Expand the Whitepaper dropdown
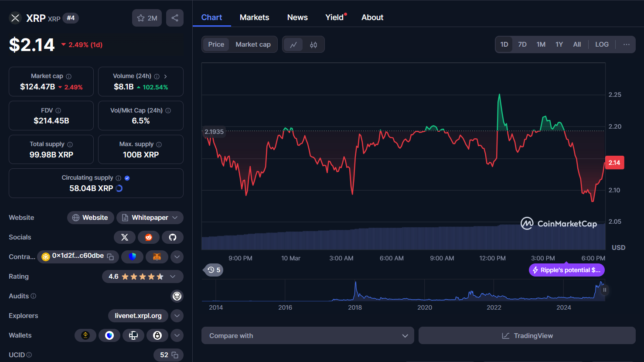This screenshot has height=362, width=644. pos(175,218)
